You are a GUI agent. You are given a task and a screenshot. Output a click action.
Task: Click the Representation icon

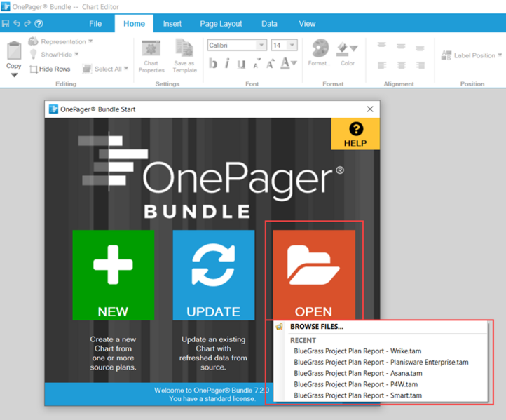pyautogui.click(x=33, y=41)
